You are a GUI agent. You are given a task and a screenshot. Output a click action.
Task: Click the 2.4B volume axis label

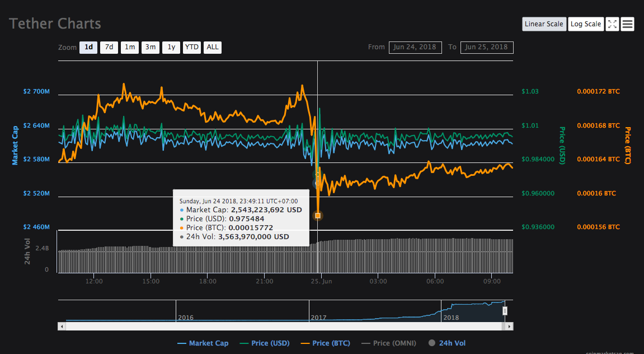click(x=42, y=248)
